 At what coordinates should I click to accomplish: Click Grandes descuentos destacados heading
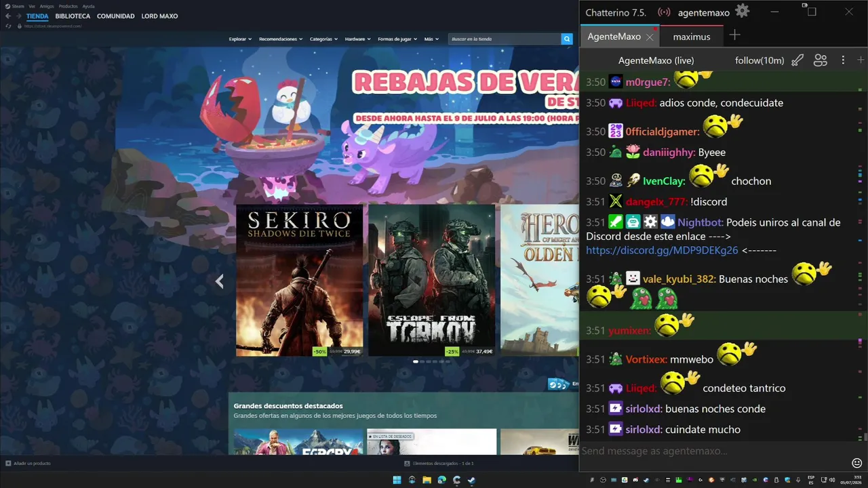point(288,406)
